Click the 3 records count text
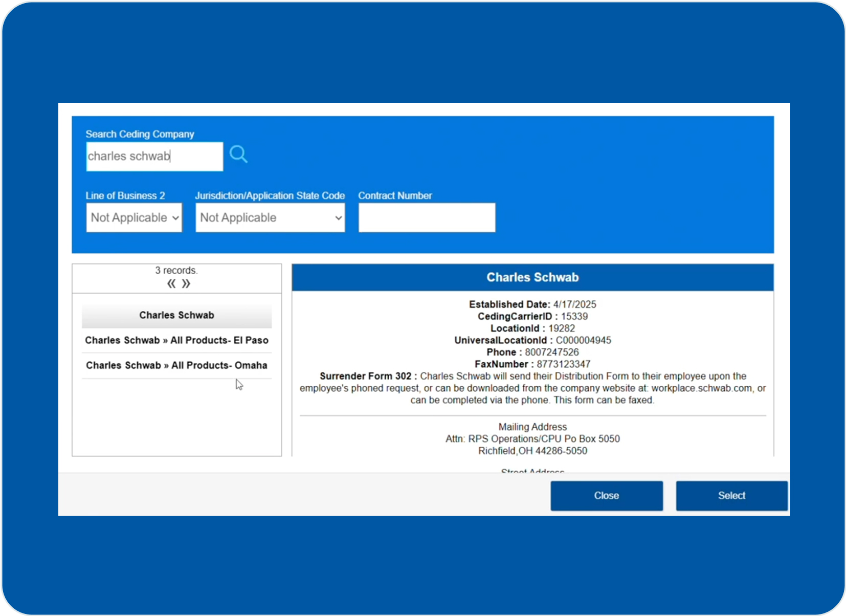The width and height of the screenshot is (846, 616). point(176,270)
